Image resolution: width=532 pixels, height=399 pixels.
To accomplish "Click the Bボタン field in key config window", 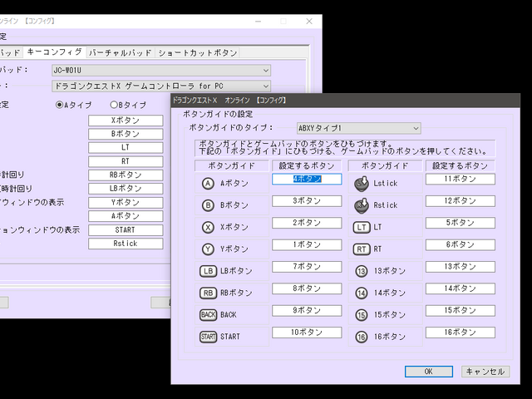I will click(x=126, y=134).
